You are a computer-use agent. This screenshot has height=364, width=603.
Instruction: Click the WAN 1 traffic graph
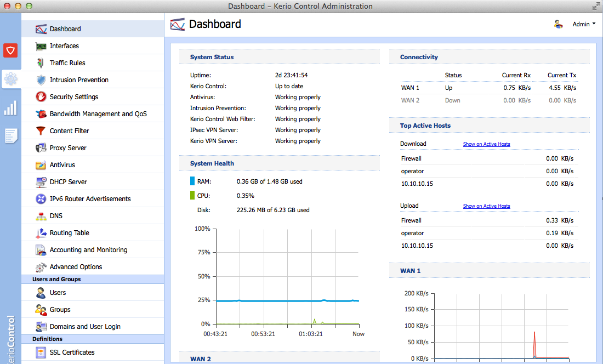(501, 326)
